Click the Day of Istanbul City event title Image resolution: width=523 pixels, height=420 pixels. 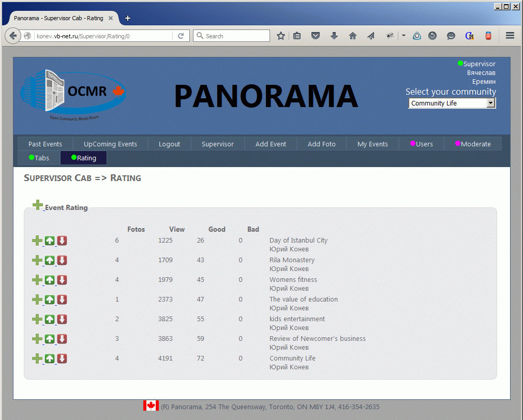click(298, 240)
